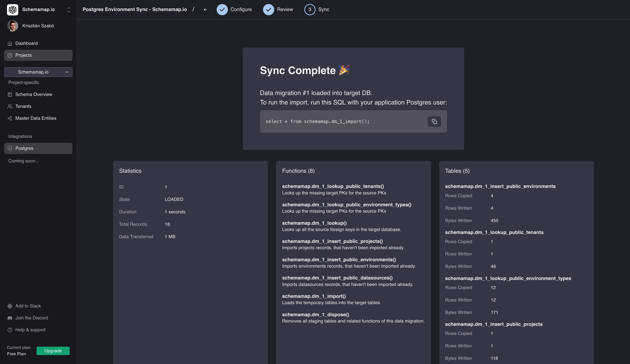Click the Tables (5) panel heading

(457, 171)
